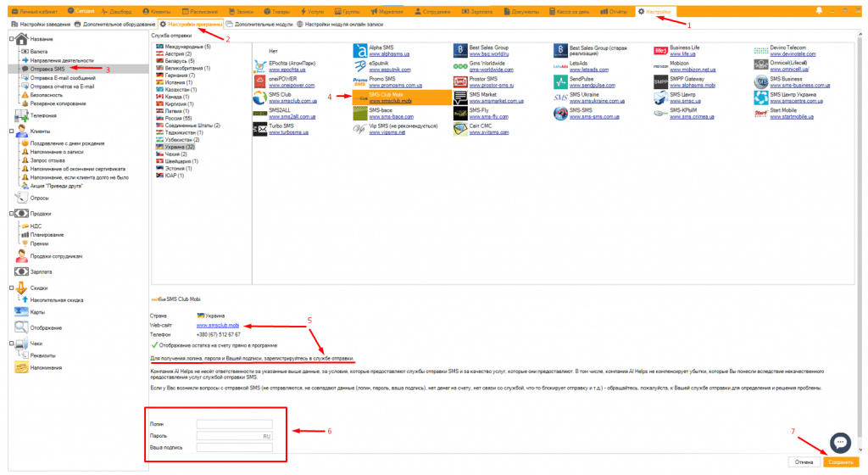The image size is (868, 475).
Task: Open the НДС tree item
Action: pos(31,226)
